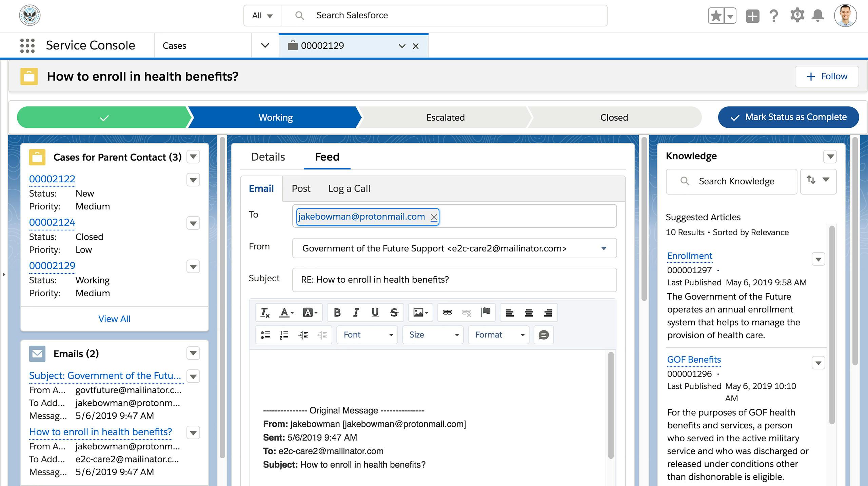This screenshot has width=868, height=486.
Task: Open actions for case 00002122
Action: (193, 180)
